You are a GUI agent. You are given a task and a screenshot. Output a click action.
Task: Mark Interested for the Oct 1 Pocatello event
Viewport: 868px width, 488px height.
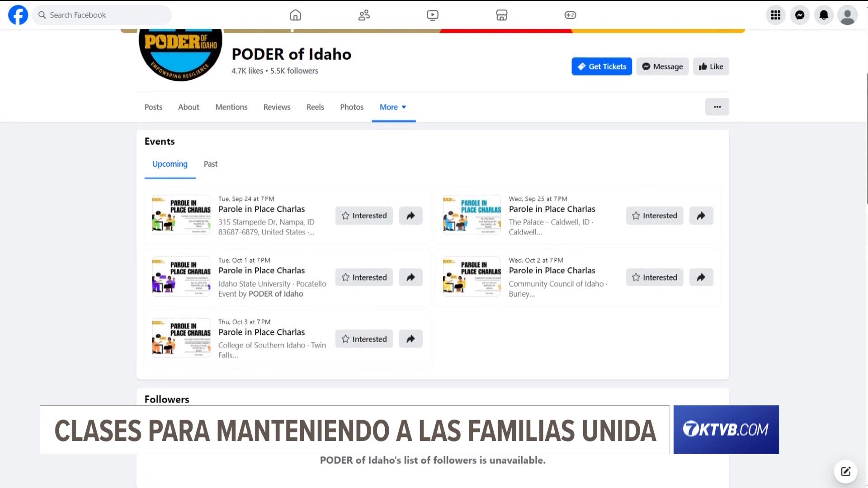[364, 277]
